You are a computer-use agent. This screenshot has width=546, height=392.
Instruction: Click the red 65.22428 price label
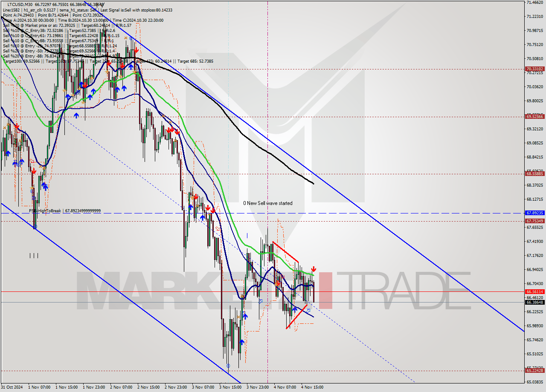click(535, 370)
